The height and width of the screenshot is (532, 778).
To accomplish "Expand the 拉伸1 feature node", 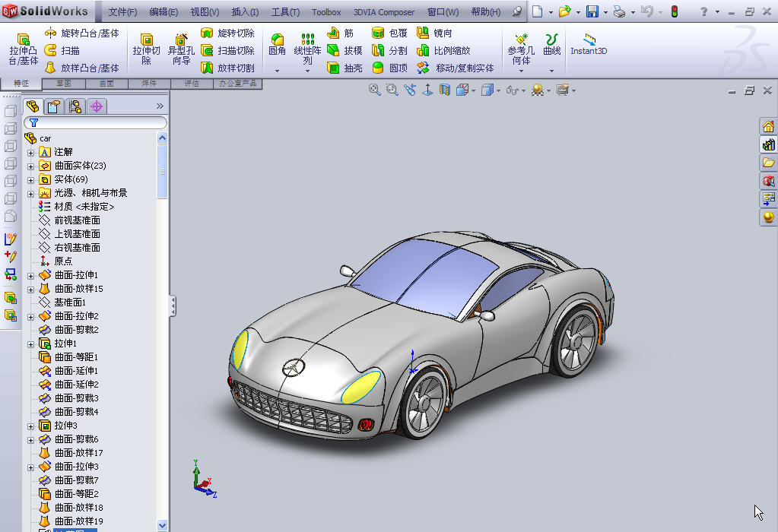I will coord(30,344).
